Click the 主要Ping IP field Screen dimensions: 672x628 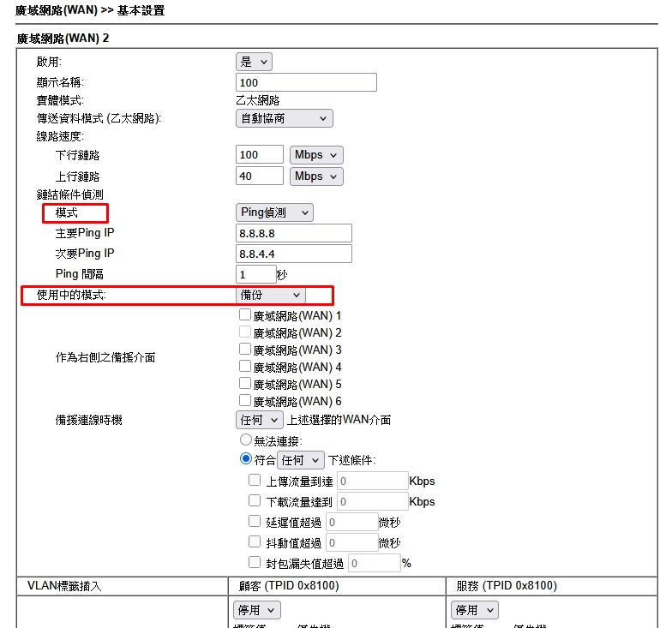[293, 233]
